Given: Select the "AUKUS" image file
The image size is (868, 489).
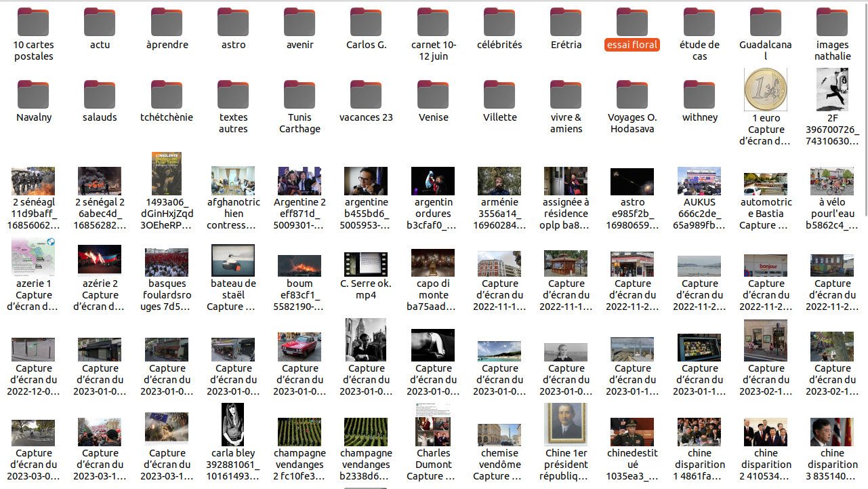Looking at the screenshot, I should coord(699,181).
